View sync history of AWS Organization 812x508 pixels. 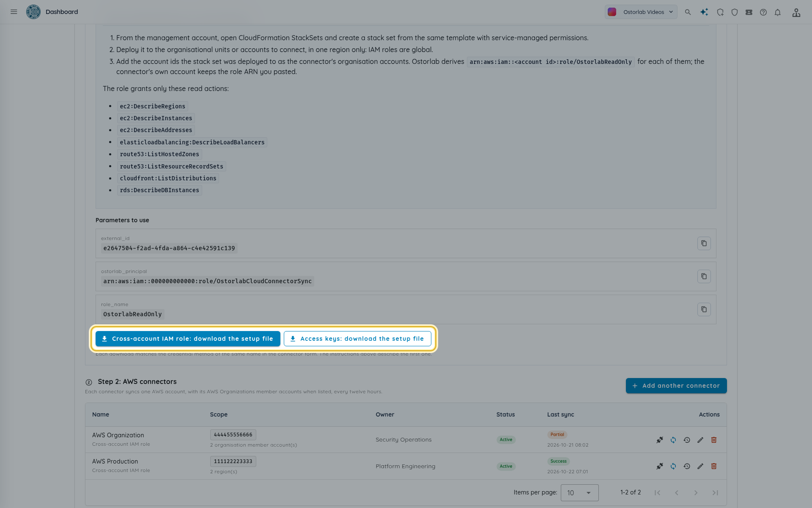[x=687, y=440]
